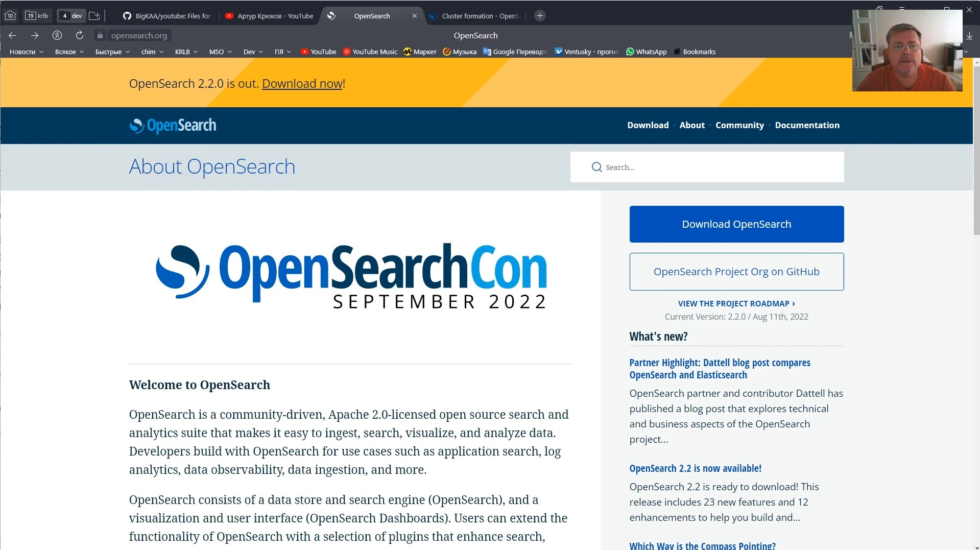Screen dimensions: 980x550
Task: Expand the Быстрые bookmarks folder
Action: 112,52
